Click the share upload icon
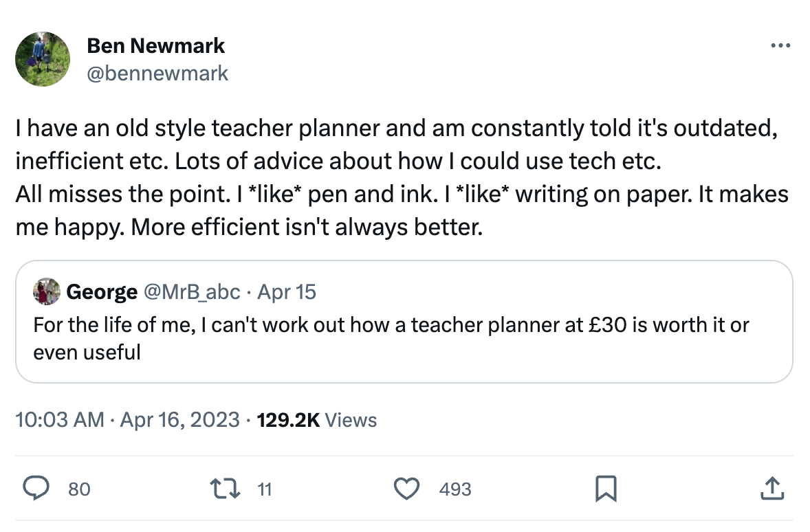Screen dimensions: 810x532 tap(771, 489)
